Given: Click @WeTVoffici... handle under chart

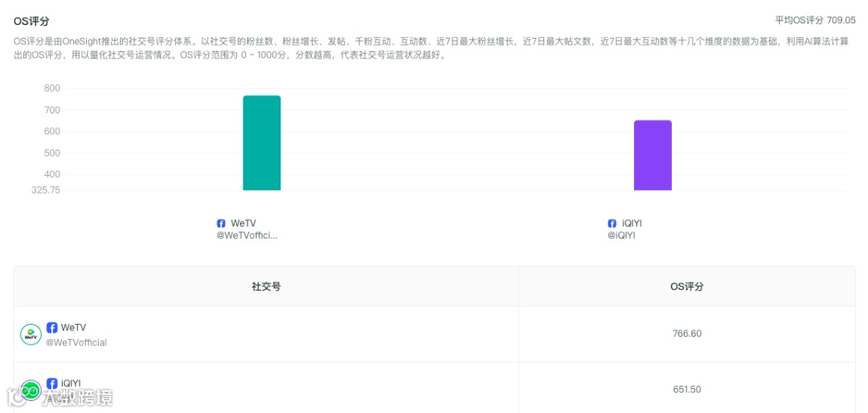Looking at the screenshot, I should coord(247,236).
